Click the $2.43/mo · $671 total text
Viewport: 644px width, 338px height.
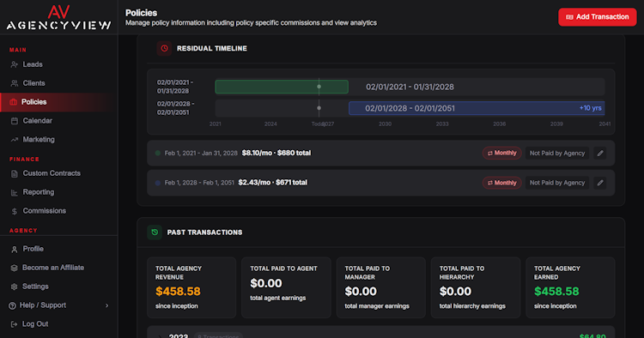pos(273,183)
